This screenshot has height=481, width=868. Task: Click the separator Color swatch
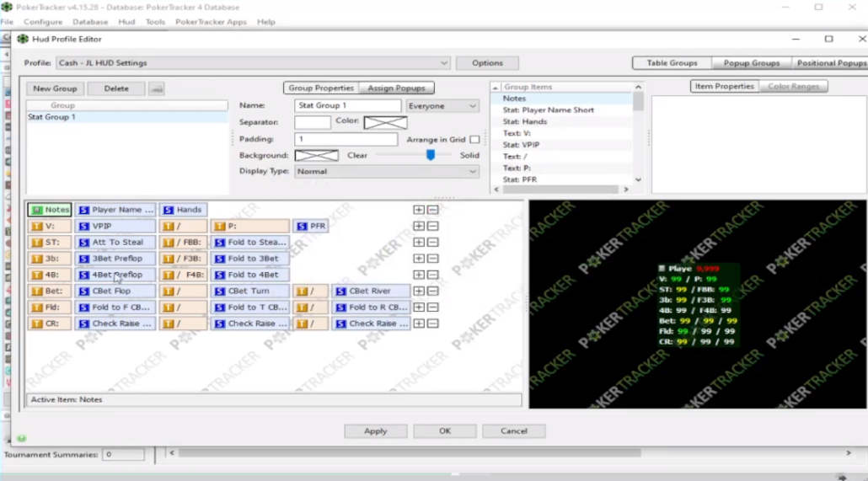(x=385, y=122)
